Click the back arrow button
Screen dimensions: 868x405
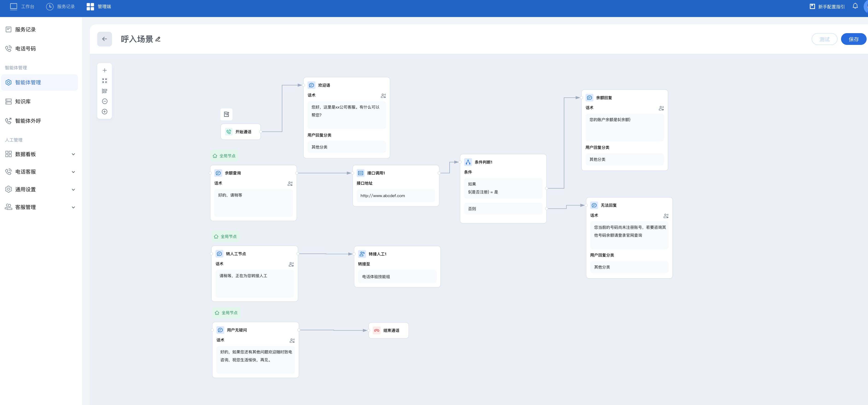point(104,39)
